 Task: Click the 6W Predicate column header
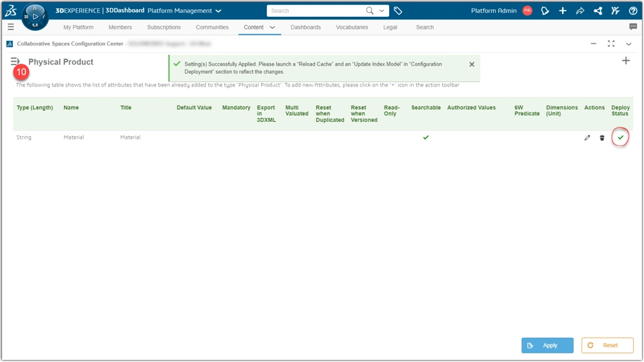pyautogui.click(x=527, y=111)
